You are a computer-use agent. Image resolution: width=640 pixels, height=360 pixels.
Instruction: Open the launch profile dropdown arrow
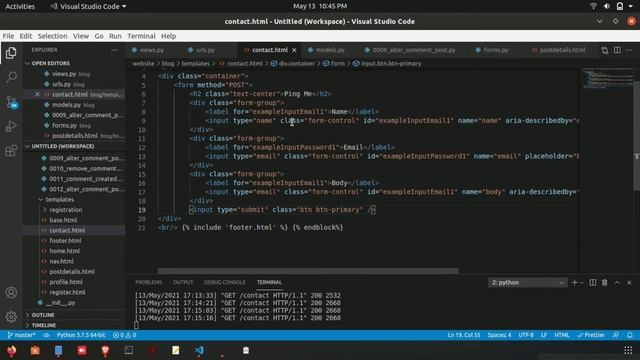click(x=582, y=282)
